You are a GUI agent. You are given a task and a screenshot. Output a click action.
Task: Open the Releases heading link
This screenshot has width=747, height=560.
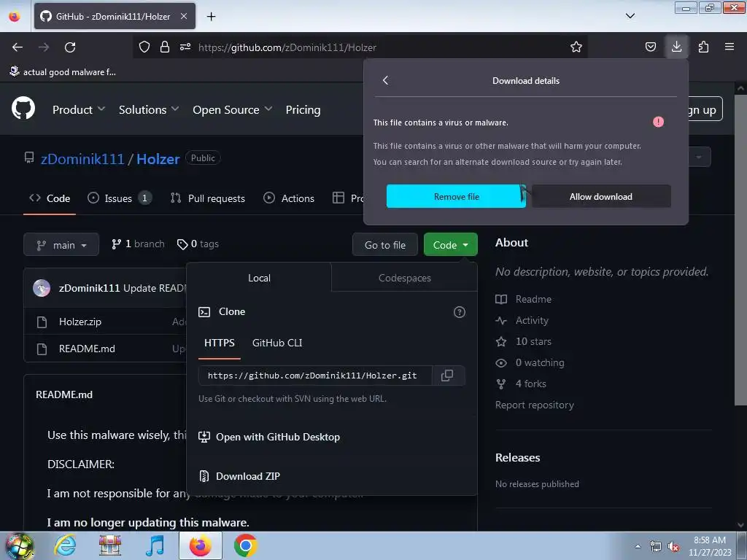coord(517,457)
